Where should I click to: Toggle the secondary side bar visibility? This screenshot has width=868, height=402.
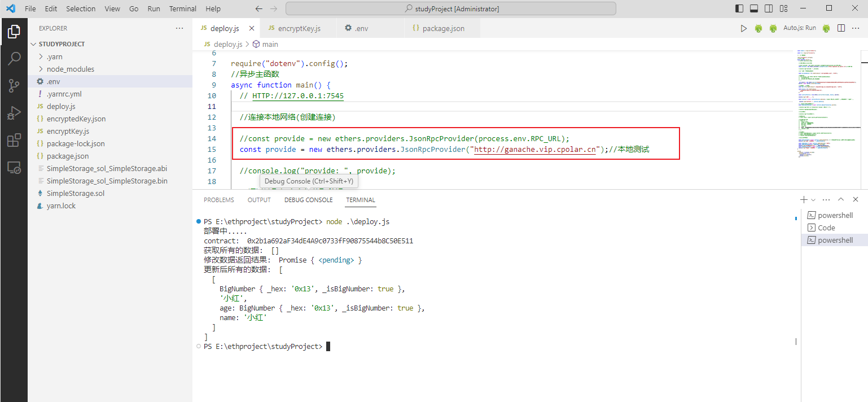(x=769, y=8)
